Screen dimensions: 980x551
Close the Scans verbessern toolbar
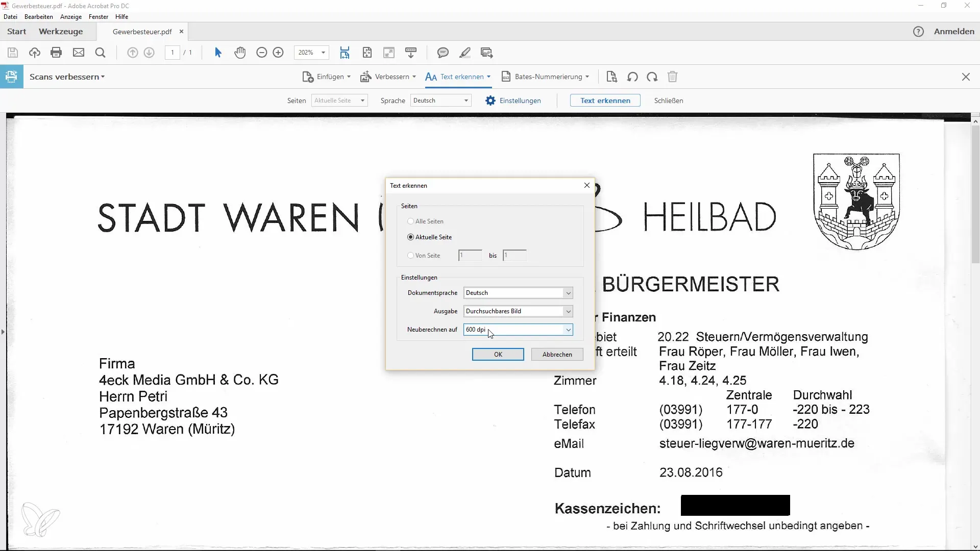966,77
